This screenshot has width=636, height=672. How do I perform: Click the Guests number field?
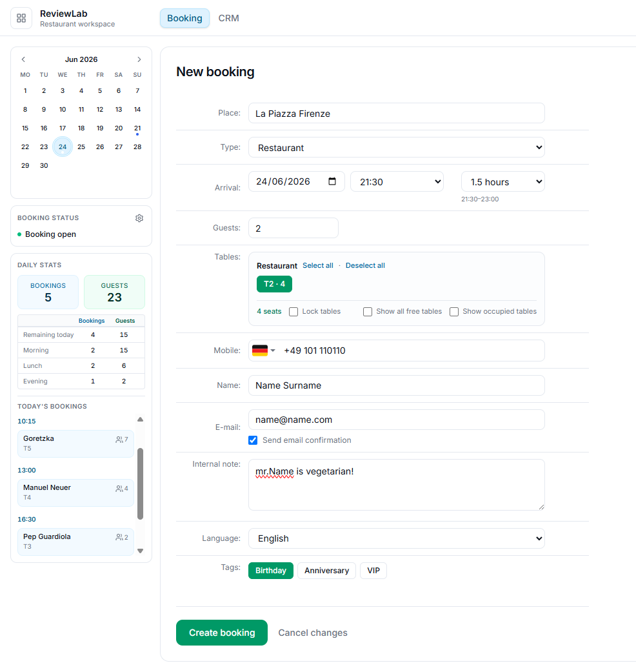point(293,228)
